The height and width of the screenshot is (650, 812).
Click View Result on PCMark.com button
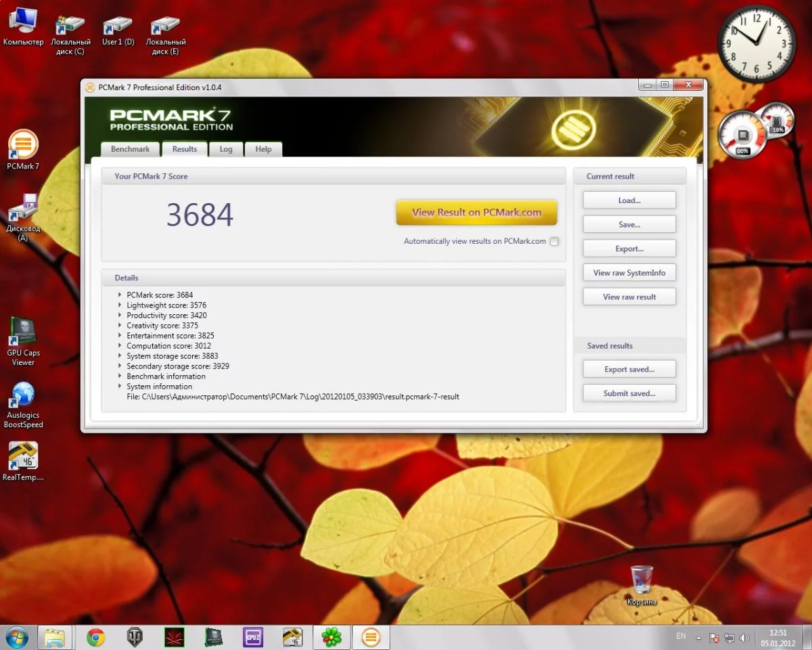click(x=476, y=213)
